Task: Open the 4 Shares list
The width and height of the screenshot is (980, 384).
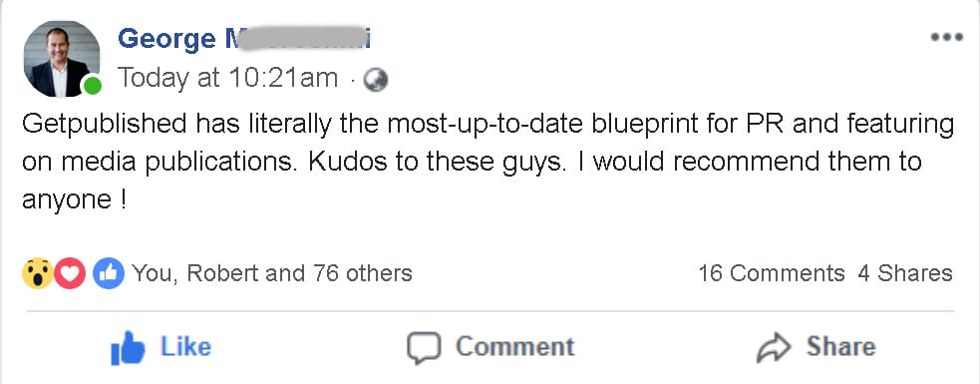Action: coord(905,273)
